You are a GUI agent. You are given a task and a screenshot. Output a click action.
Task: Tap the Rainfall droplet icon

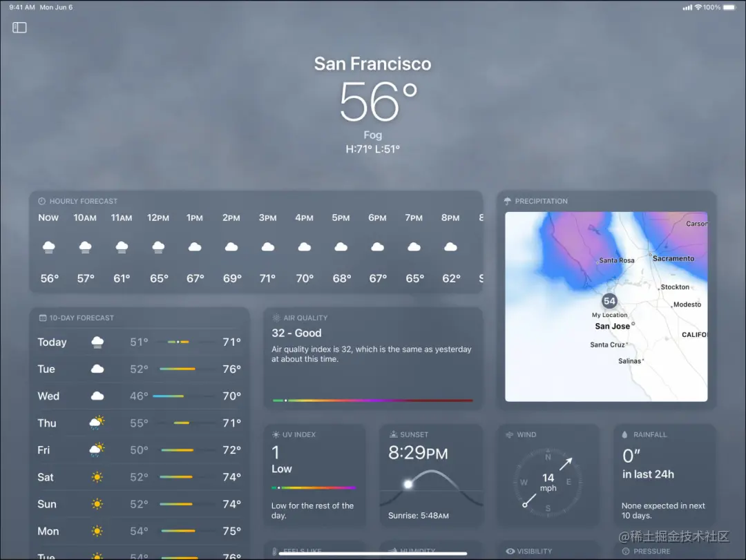point(624,434)
